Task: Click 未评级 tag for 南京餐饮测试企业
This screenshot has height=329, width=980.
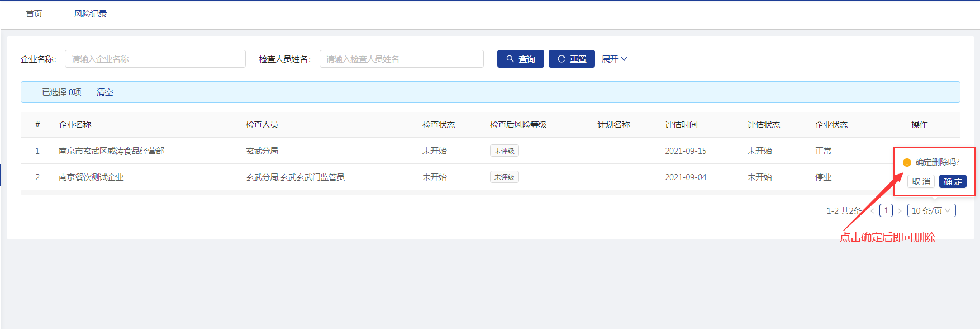Action: (x=504, y=177)
